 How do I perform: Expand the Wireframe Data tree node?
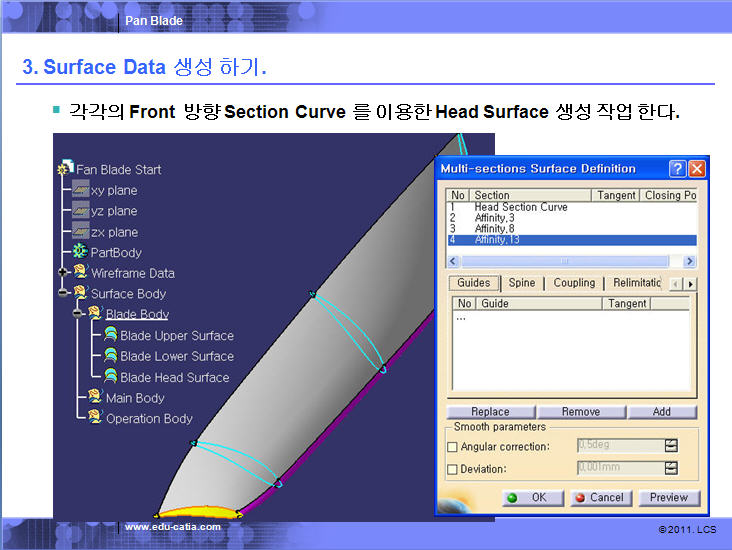tap(64, 272)
